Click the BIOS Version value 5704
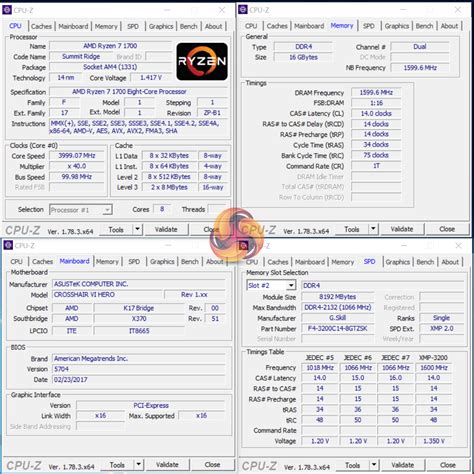474x474 pixels. coord(139,369)
